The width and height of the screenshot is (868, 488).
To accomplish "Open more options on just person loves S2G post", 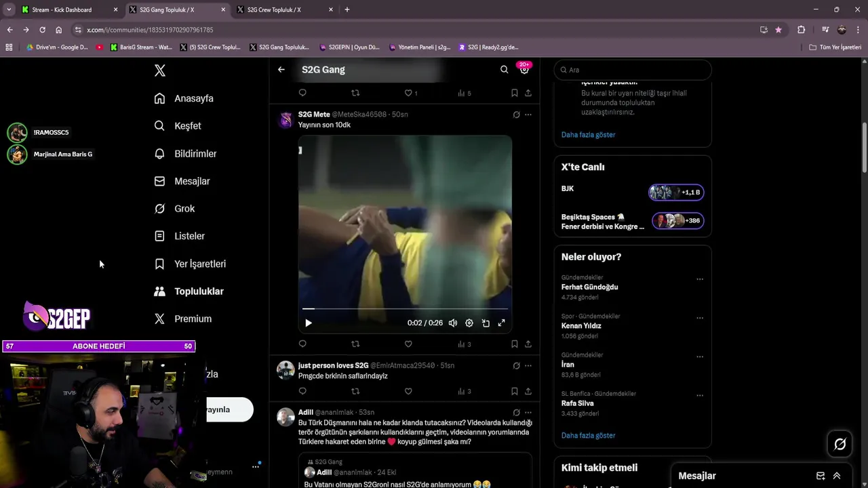I will coord(528,365).
